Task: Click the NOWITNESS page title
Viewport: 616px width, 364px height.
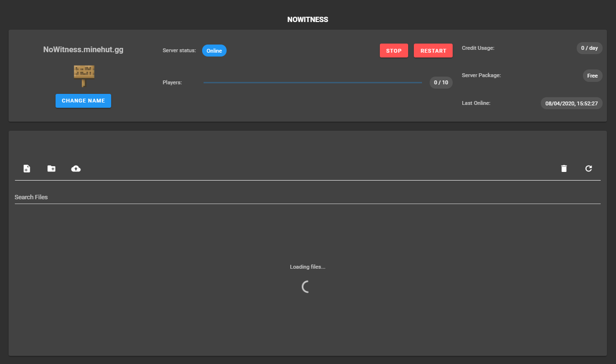Action: tap(308, 20)
